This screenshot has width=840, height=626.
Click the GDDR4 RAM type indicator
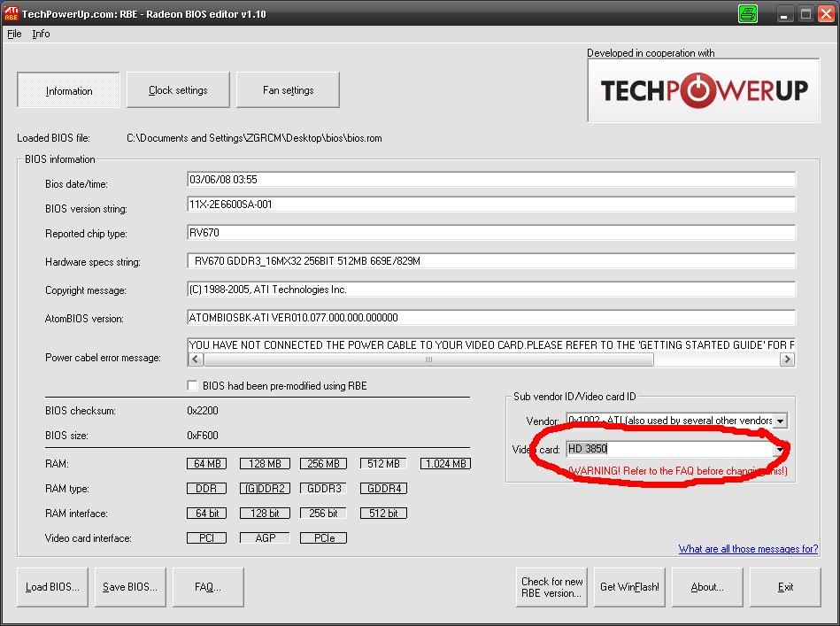pos(383,488)
